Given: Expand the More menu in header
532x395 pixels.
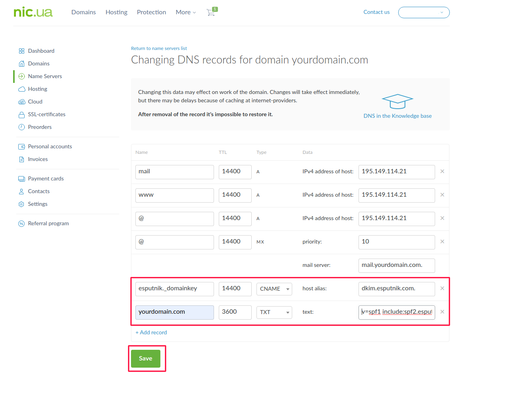Looking at the screenshot, I should tap(185, 12).
